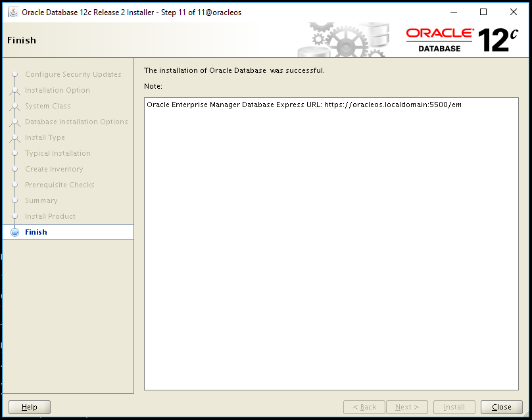Click the Note: label
Screen dimensions: 532x420
tap(153, 86)
